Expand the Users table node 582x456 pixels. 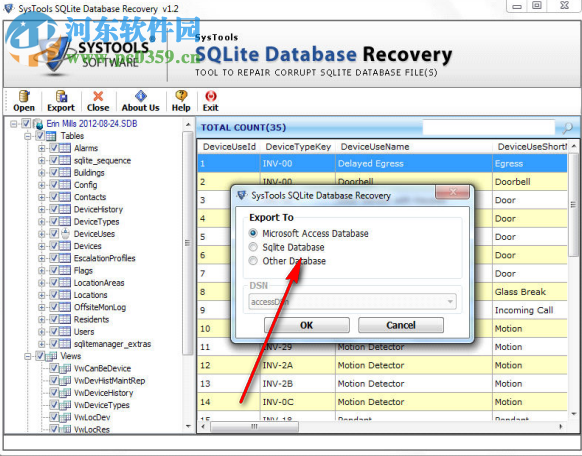coord(42,332)
